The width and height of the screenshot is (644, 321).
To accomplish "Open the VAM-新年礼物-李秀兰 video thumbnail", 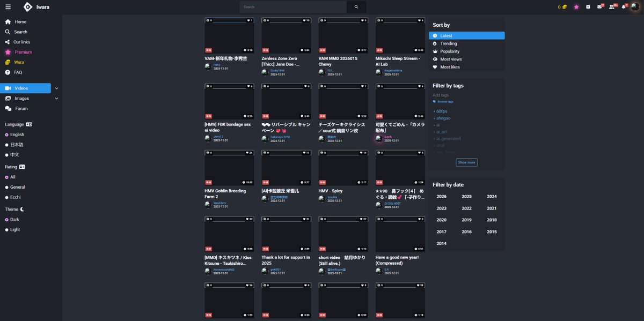I will [x=229, y=35].
